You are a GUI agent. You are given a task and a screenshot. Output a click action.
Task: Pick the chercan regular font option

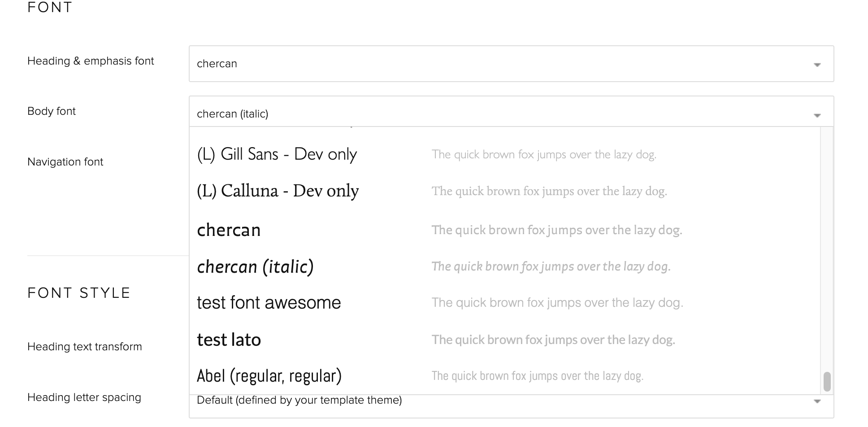[229, 230]
